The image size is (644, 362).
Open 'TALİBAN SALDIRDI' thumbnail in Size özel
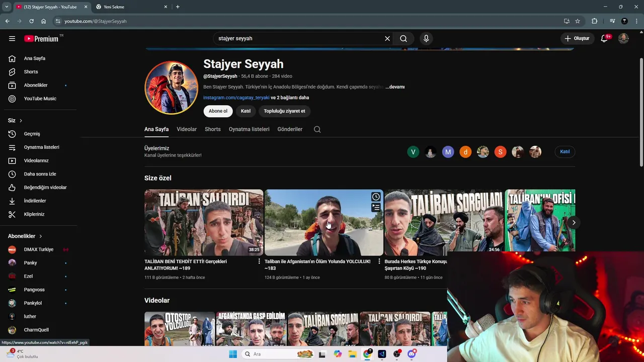point(204,223)
